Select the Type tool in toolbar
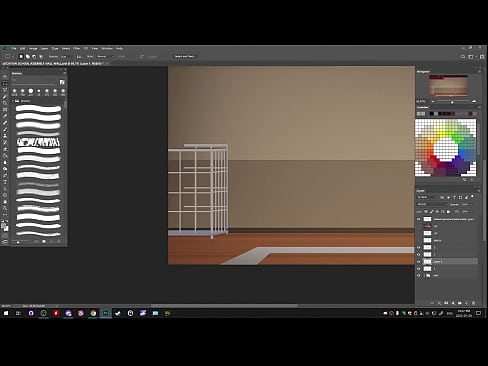 coord(5,182)
